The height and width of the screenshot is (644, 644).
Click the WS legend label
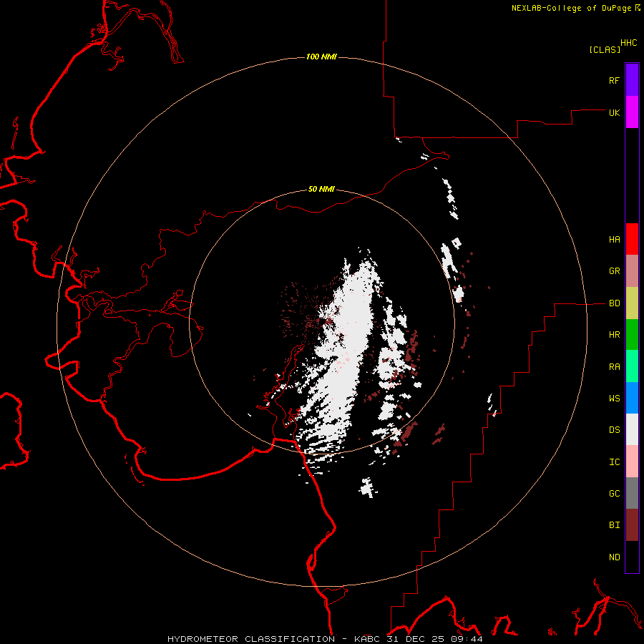(x=615, y=398)
